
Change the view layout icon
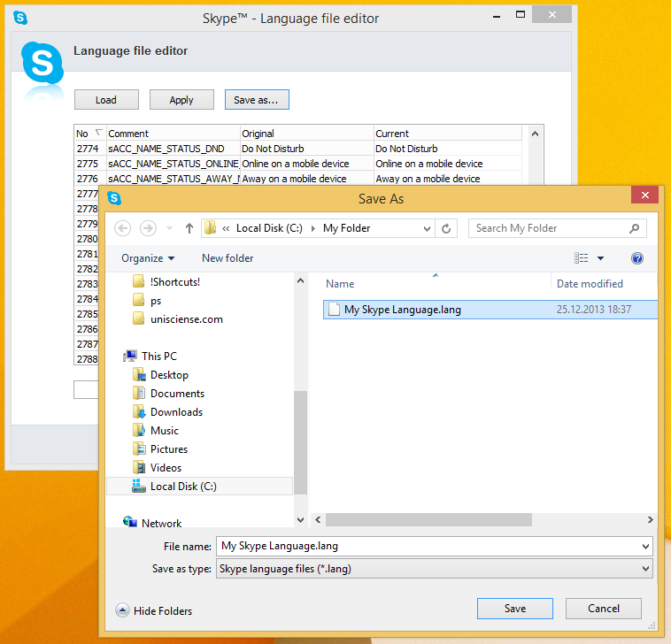pyautogui.click(x=581, y=257)
